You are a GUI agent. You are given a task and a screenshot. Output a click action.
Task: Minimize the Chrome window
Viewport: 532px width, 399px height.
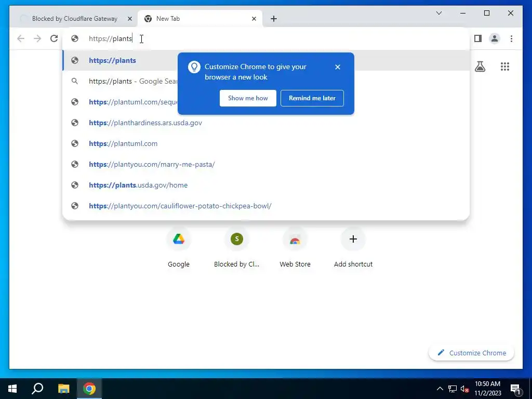pos(463,13)
